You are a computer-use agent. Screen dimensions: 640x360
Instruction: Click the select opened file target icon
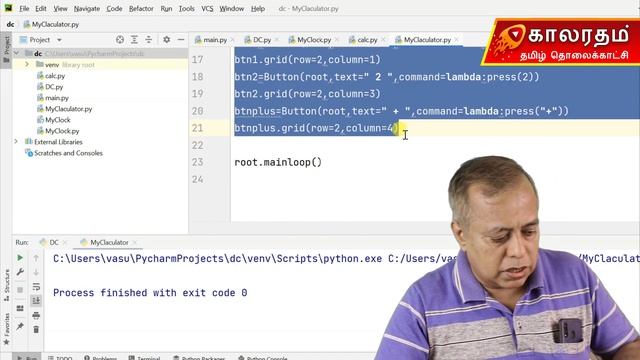click(x=120, y=39)
